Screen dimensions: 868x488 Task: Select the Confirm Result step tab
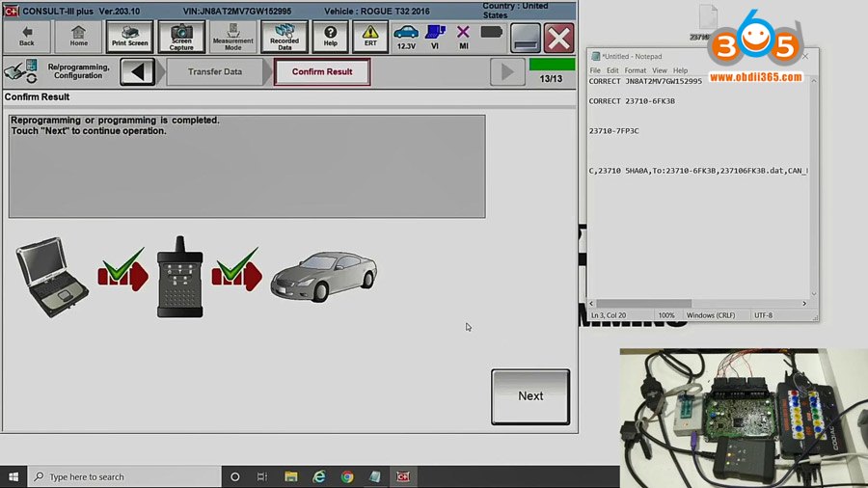tap(322, 72)
